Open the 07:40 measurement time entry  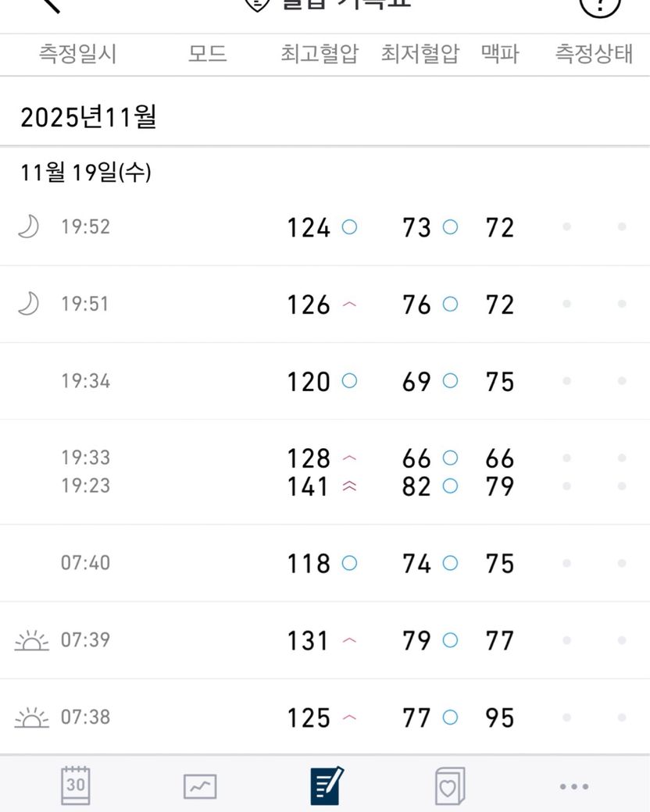click(85, 562)
